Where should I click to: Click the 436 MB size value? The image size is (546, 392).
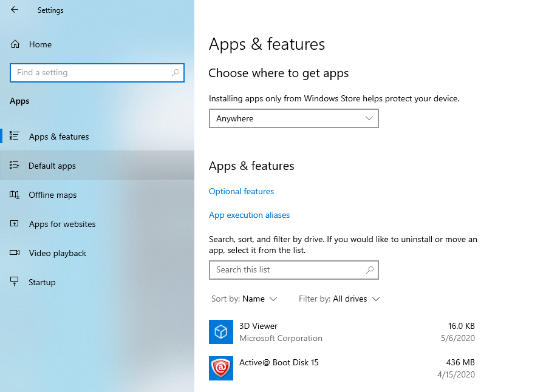(x=460, y=362)
